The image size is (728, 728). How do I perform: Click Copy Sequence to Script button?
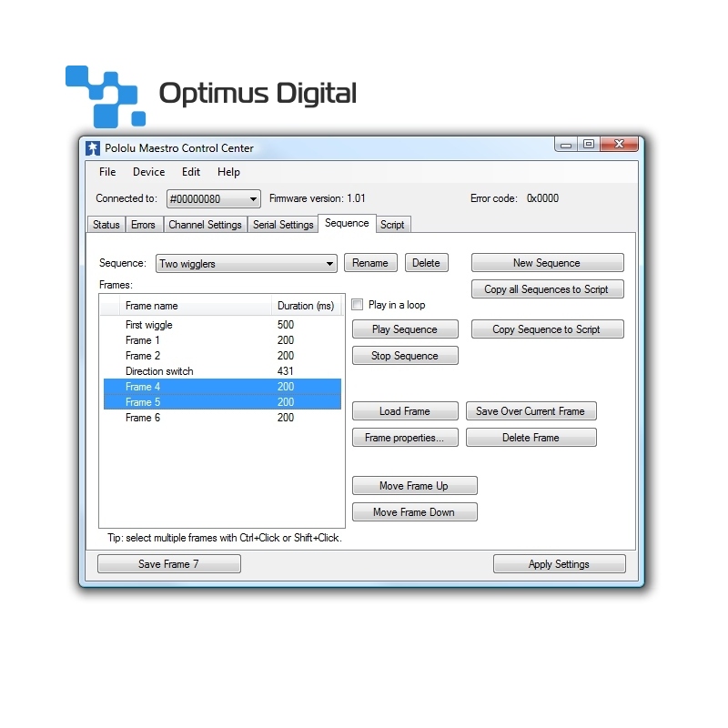(x=548, y=329)
